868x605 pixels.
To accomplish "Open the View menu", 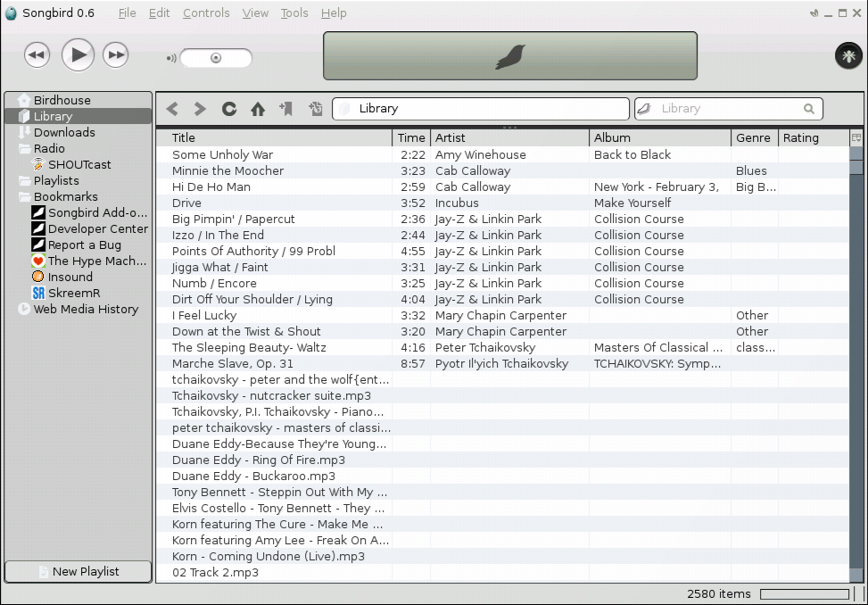I will tap(255, 12).
